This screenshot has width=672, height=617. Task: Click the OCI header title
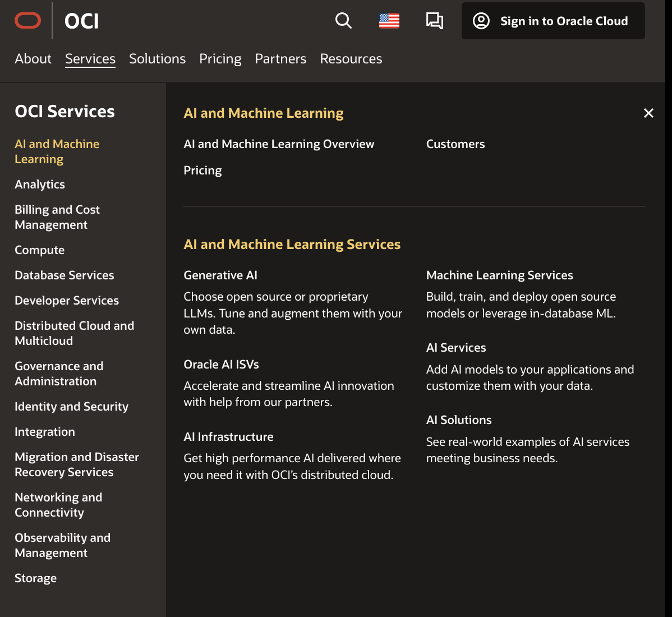coord(81,21)
